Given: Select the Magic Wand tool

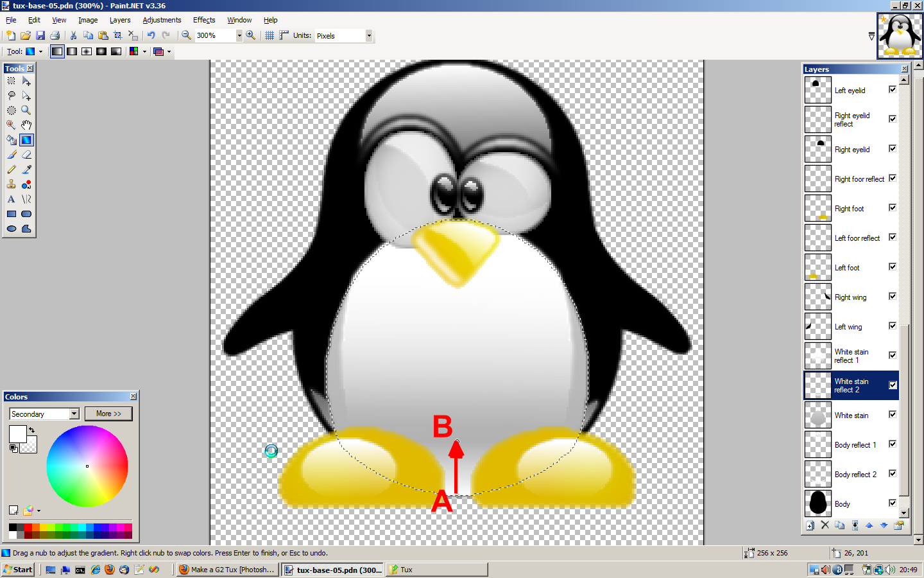Looking at the screenshot, I should tap(12, 125).
